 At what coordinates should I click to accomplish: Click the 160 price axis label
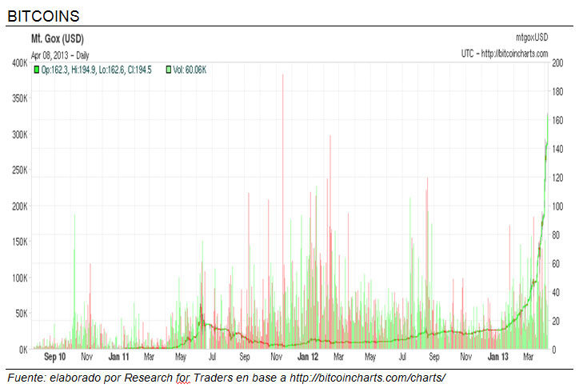[x=557, y=120]
